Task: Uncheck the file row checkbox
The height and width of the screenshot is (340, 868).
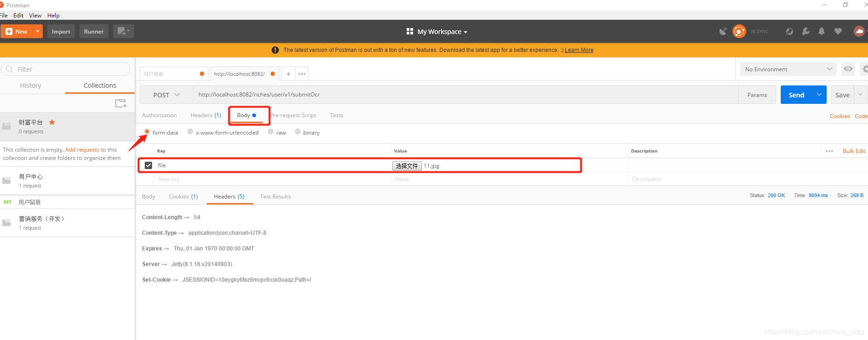Action: [x=148, y=165]
